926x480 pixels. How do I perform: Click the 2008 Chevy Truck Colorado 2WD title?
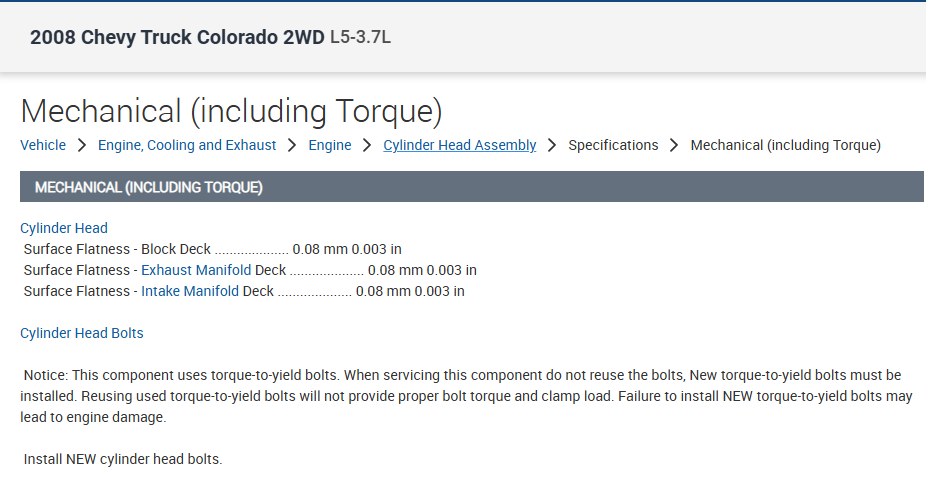pyautogui.click(x=177, y=38)
